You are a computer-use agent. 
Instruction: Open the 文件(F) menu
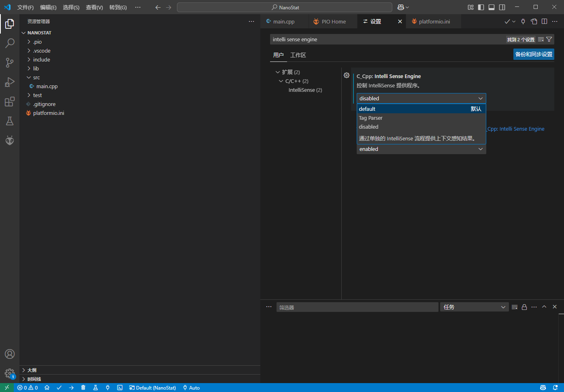[26, 7]
